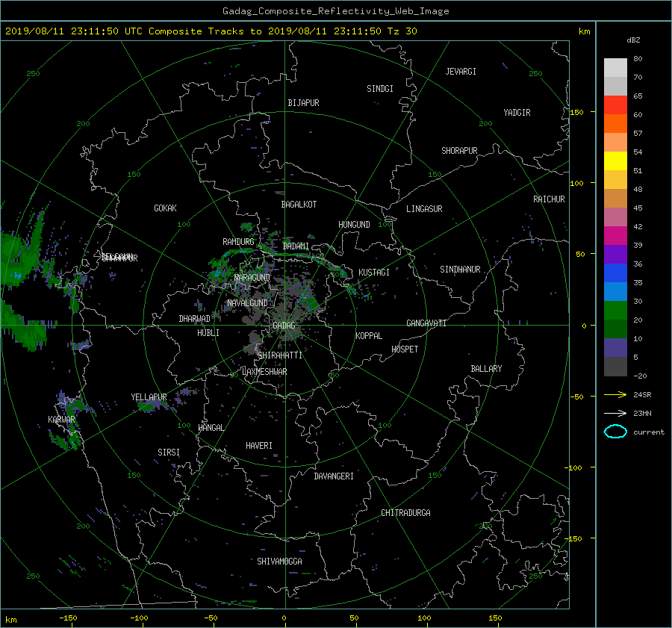Select the SINDGI city label
Screen dimensions: 672x628
tap(380, 89)
